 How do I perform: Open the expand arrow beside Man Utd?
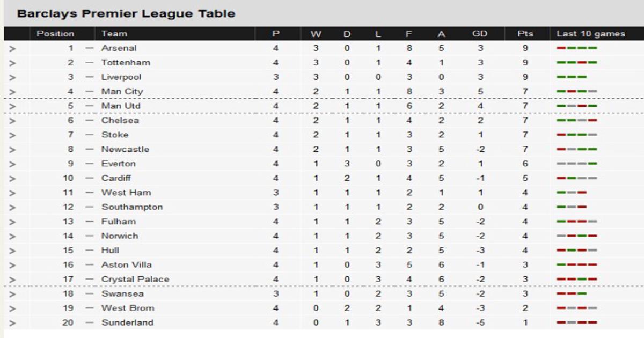[13, 106]
